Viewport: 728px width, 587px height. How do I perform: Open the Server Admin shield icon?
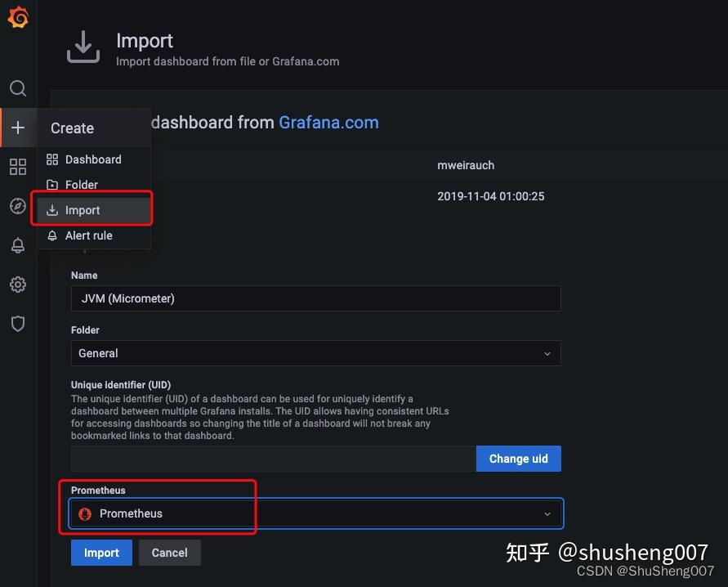coord(17,324)
